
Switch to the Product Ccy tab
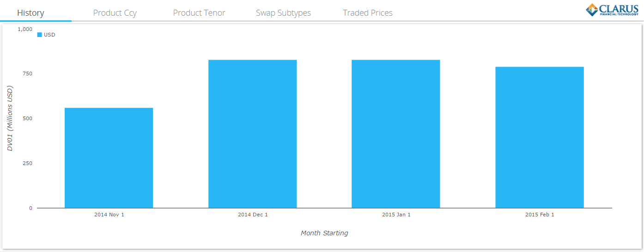click(115, 13)
